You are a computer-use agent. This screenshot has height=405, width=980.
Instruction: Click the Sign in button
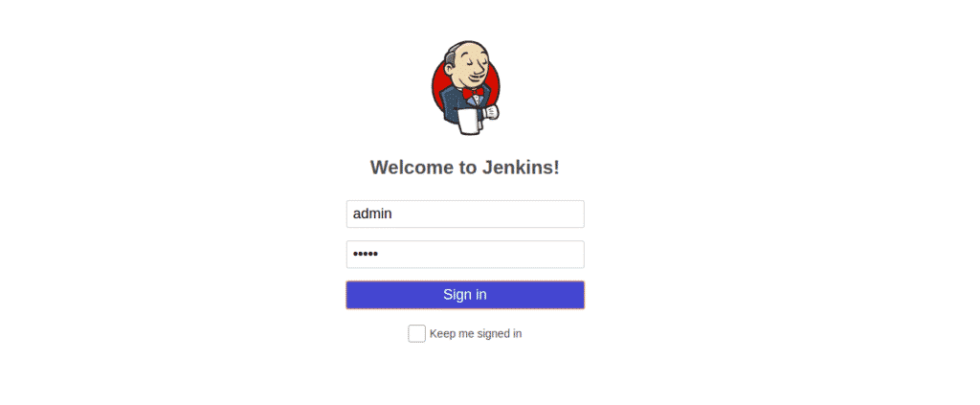click(465, 295)
